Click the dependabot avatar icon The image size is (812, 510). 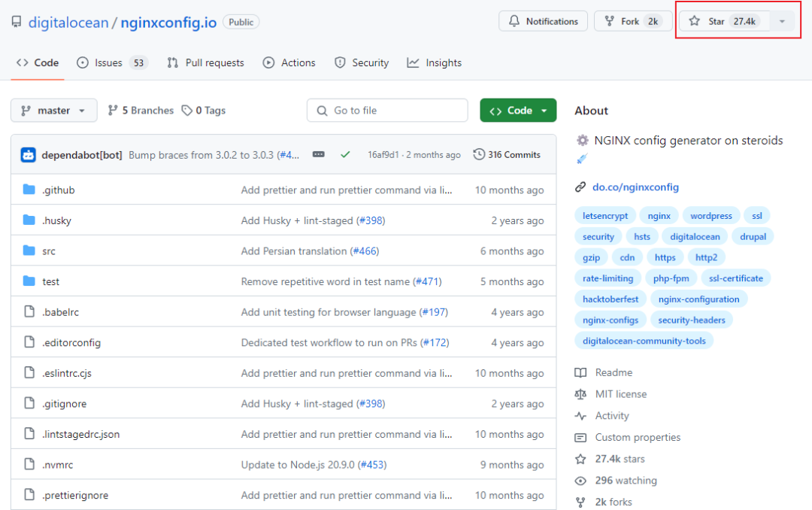28,154
